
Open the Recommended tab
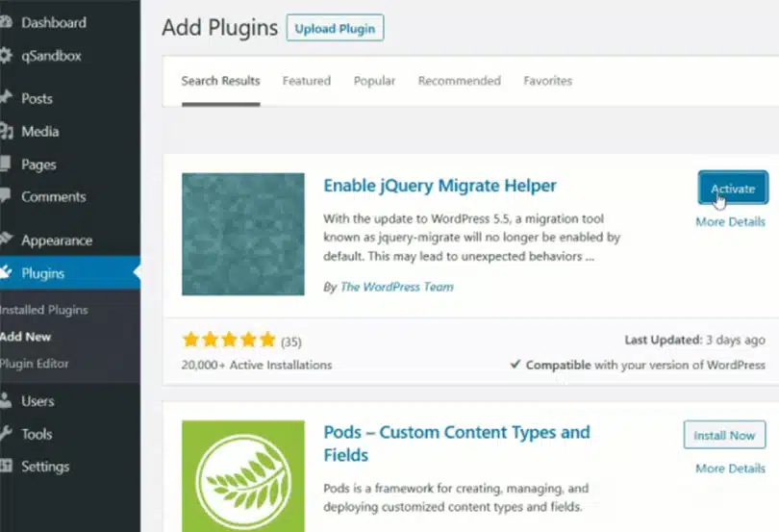[459, 81]
